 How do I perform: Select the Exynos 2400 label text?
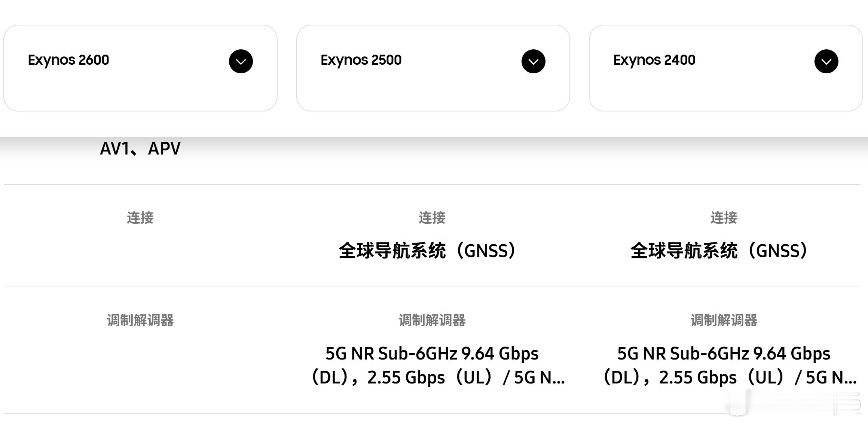coord(654,59)
